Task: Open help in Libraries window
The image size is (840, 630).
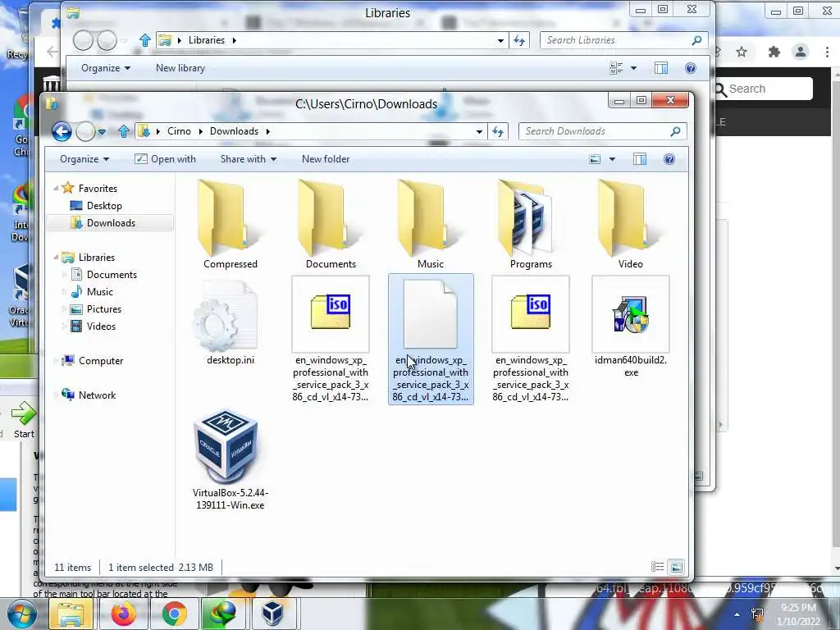Action: coord(691,68)
